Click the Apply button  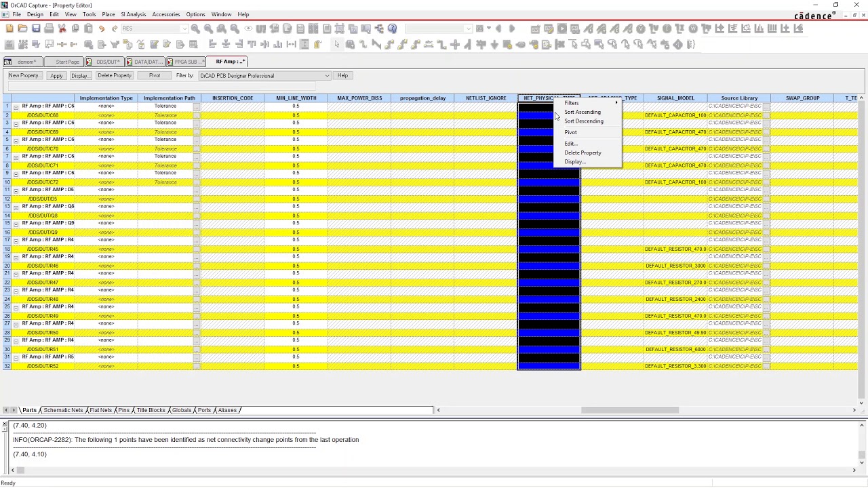click(x=56, y=76)
